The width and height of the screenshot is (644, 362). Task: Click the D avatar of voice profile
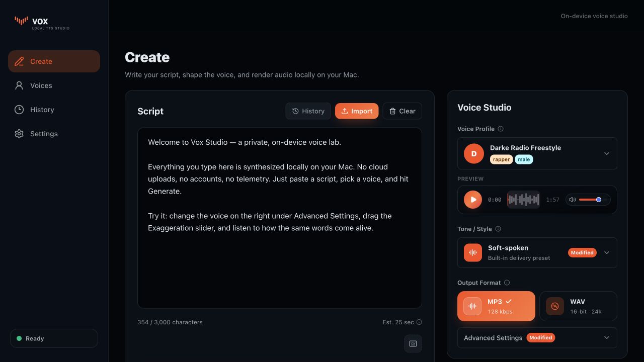pyautogui.click(x=474, y=153)
